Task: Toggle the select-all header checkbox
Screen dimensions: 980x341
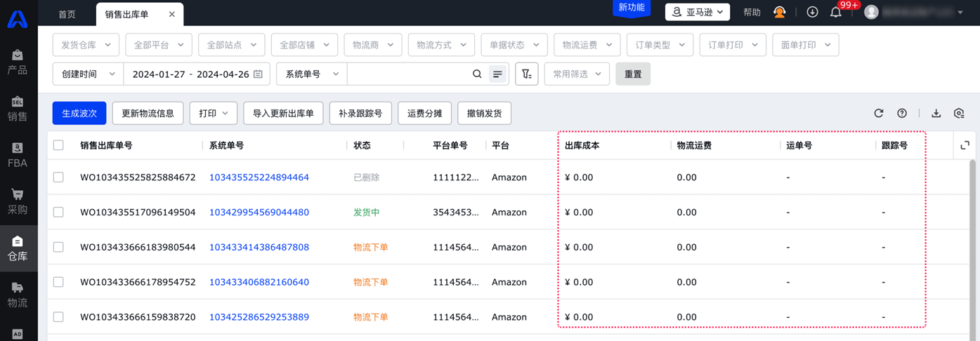Action: [58, 145]
